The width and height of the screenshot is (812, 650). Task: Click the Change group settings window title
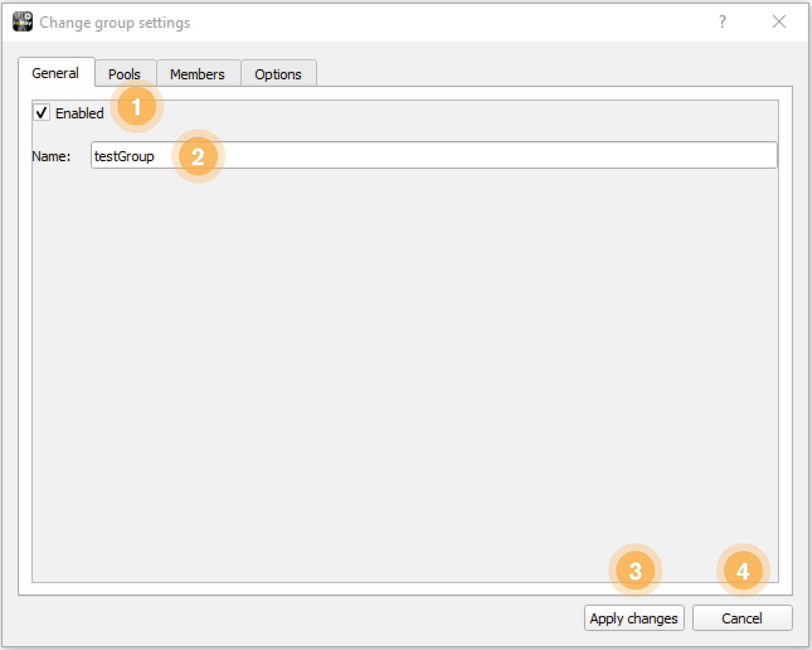115,23
